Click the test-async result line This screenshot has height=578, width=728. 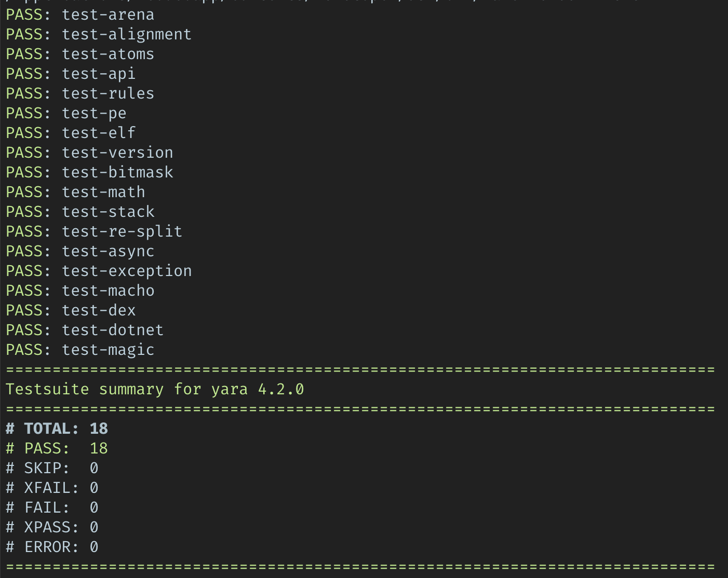point(80,251)
